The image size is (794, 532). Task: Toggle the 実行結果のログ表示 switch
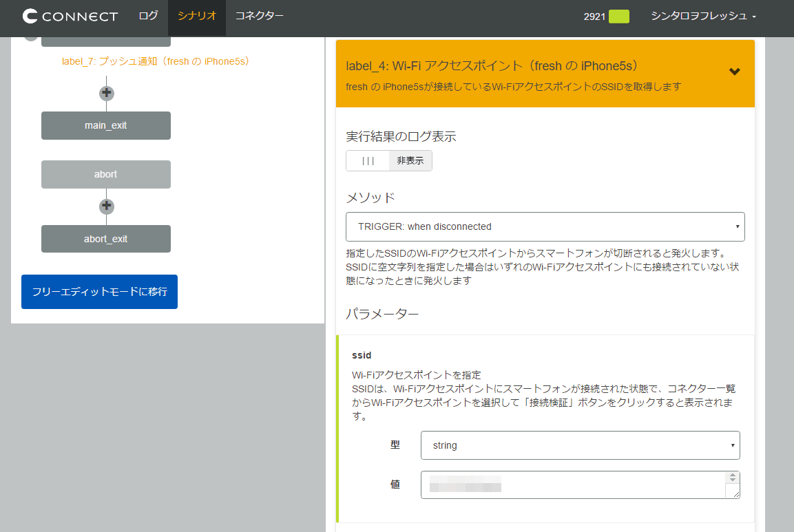coord(388,160)
